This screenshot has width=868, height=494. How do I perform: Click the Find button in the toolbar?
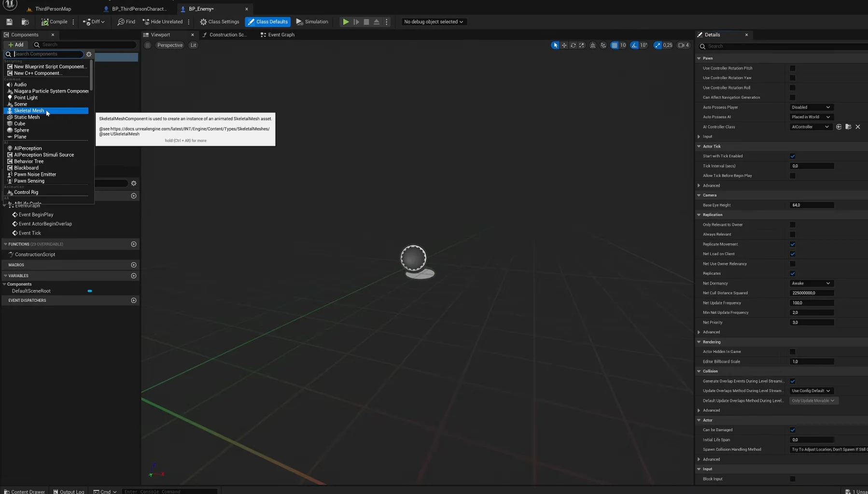126,22
